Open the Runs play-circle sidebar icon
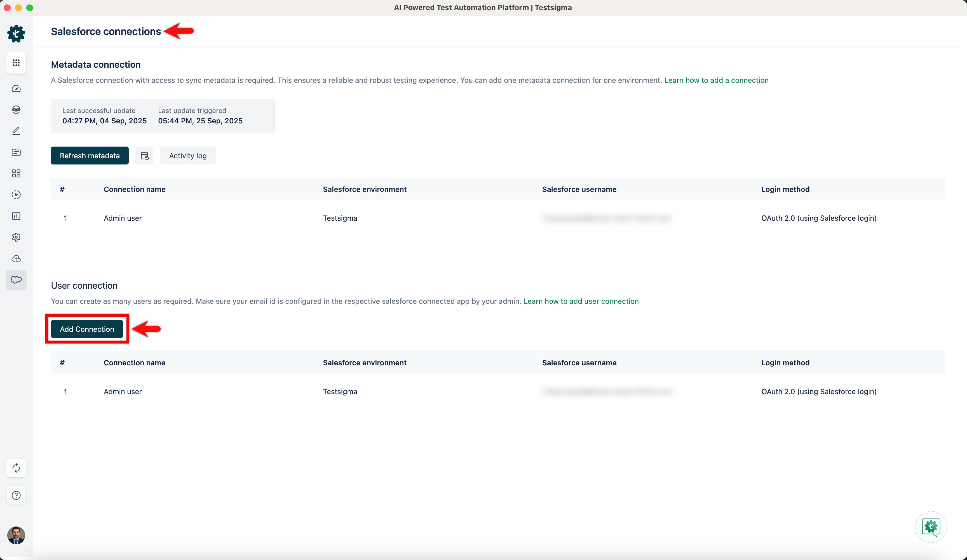967x560 pixels. (x=16, y=195)
